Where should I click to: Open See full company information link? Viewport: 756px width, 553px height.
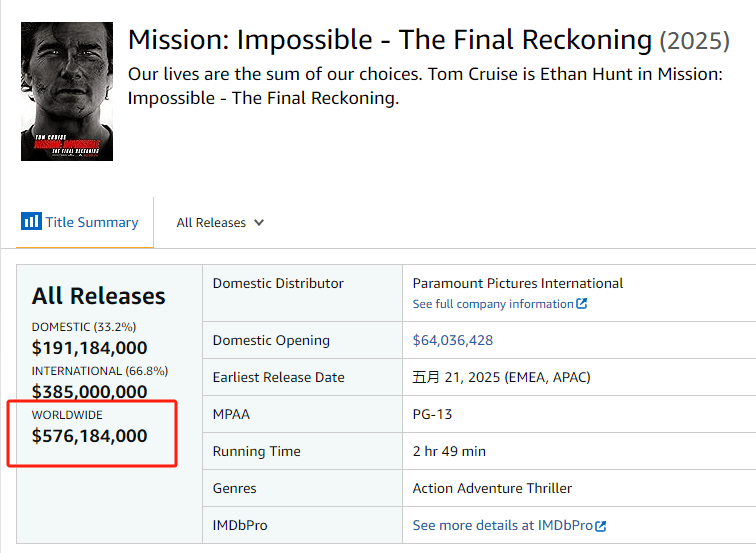[x=500, y=304]
